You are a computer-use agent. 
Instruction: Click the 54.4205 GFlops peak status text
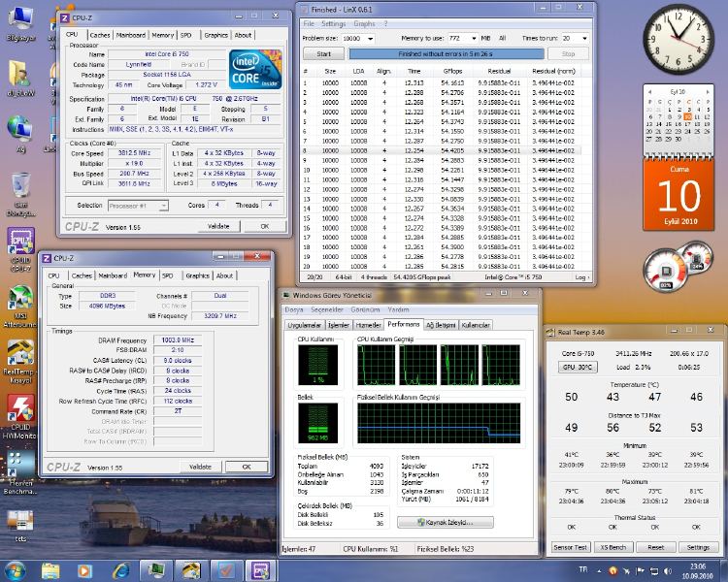coord(422,277)
